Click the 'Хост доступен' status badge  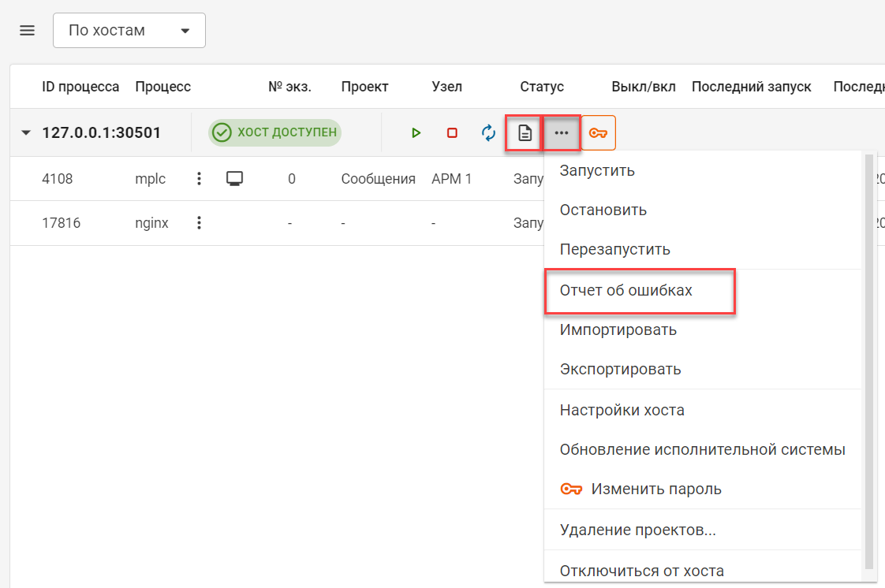(x=274, y=132)
